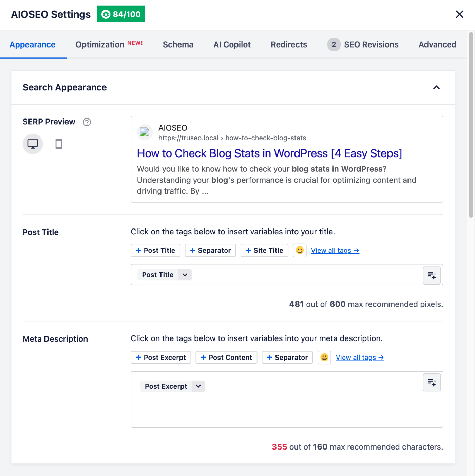475x476 pixels.
Task: Click inside the Meta Description text area
Action: (x=287, y=400)
